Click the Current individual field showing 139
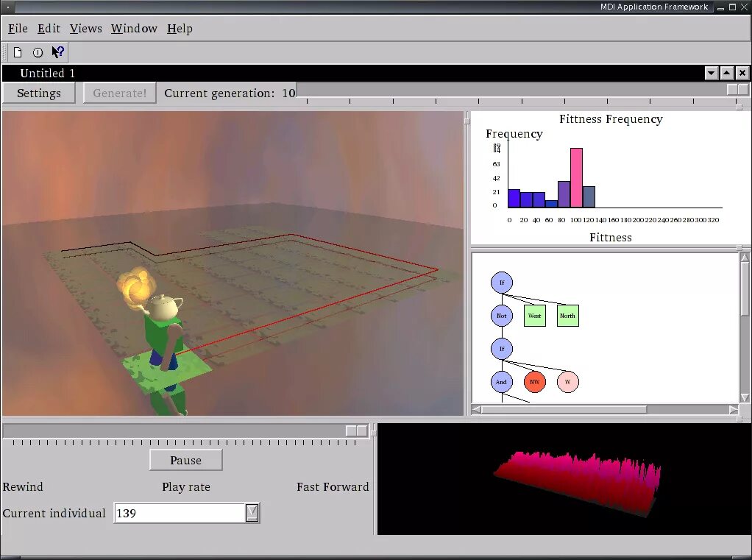The width and height of the screenshot is (752, 560). (x=180, y=513)
